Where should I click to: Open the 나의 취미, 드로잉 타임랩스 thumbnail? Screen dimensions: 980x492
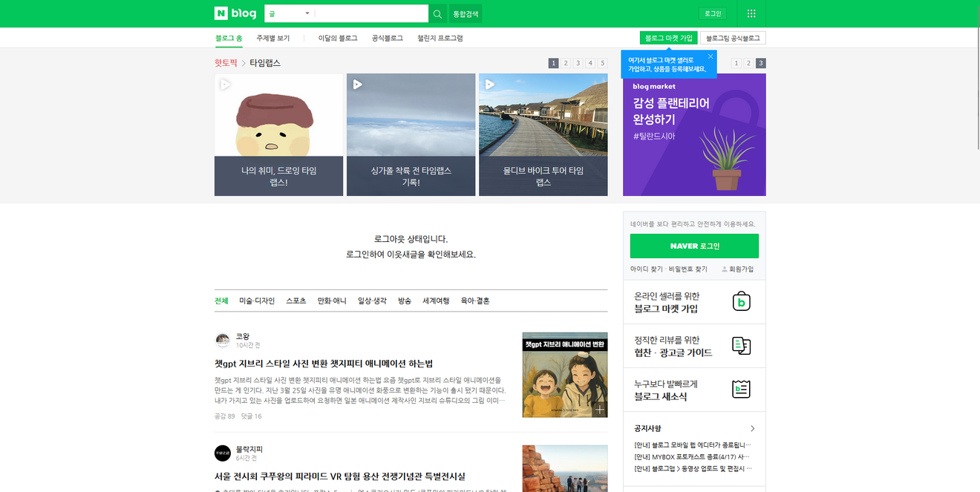[x=278, y=134]
